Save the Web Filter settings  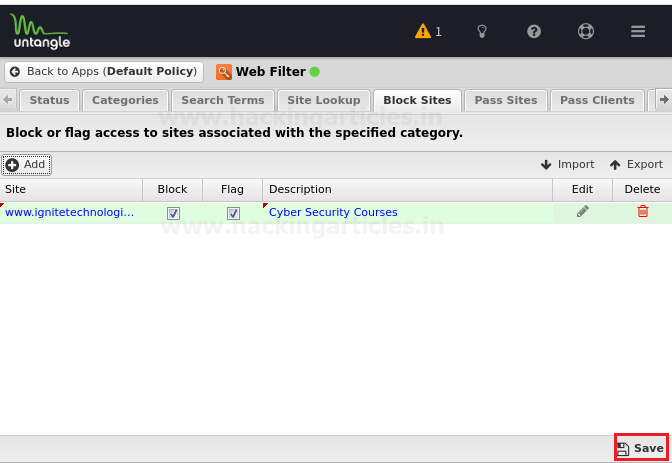coord(641,448)
